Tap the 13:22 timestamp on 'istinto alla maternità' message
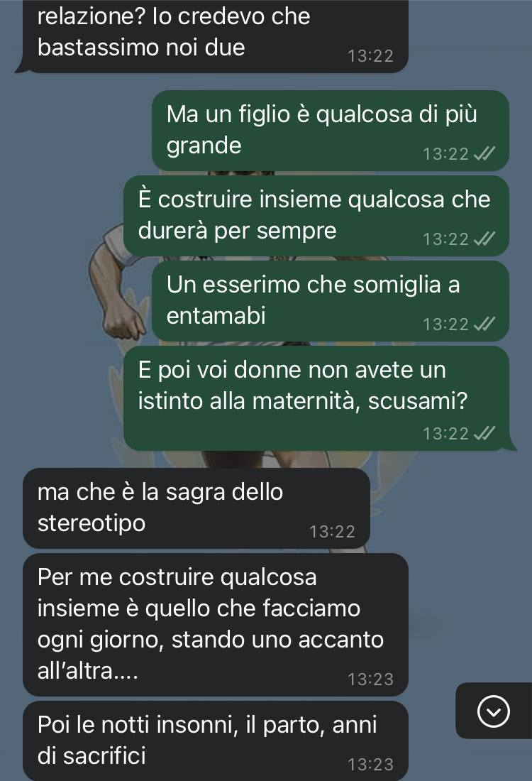The width and height of the screenshot is (532, 781). pyautogui.click(x=445, y=434)
